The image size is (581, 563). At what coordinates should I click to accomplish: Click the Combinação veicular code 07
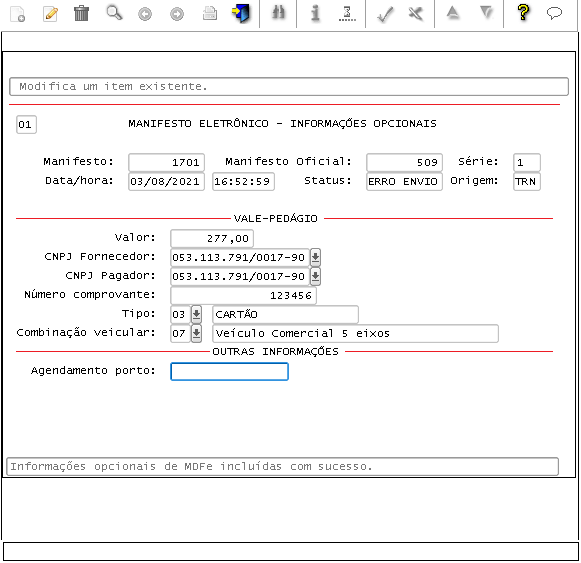(180, 333)
